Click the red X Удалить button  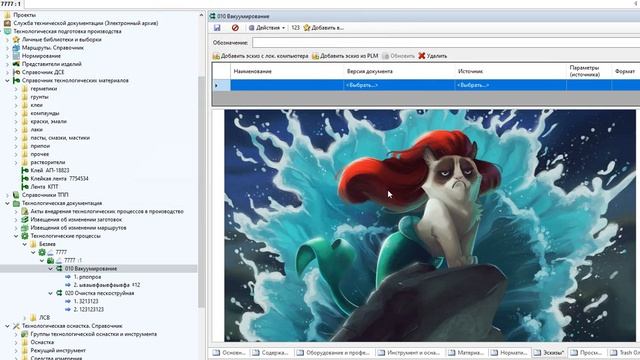point(433,56)
